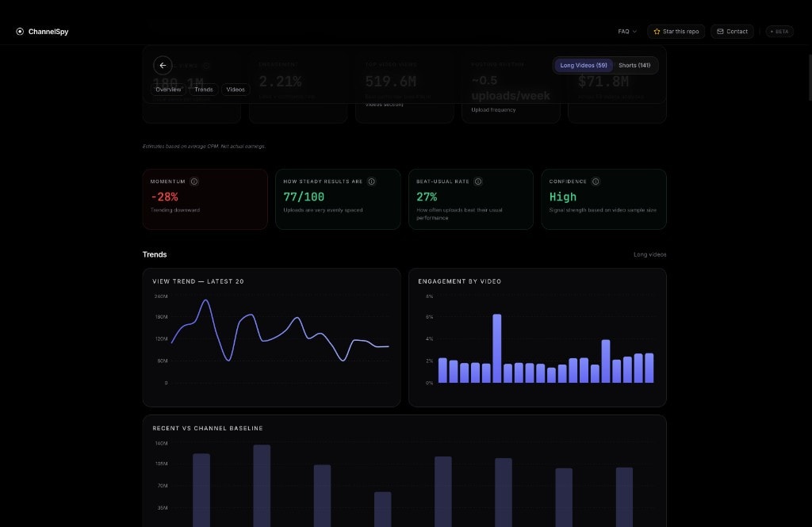Switch to Shorts (141) view
This screenshot has width=812, height=527.
point(634,65)
